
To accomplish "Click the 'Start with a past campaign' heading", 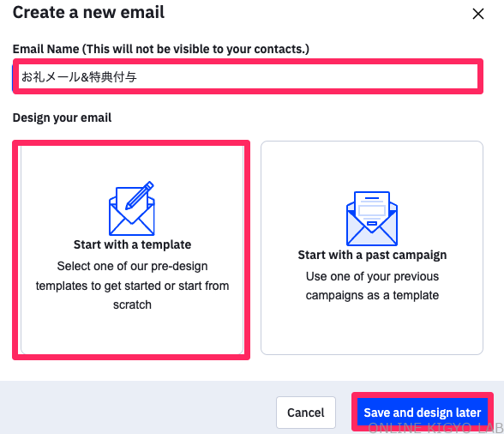I will [x=372, y=255].
